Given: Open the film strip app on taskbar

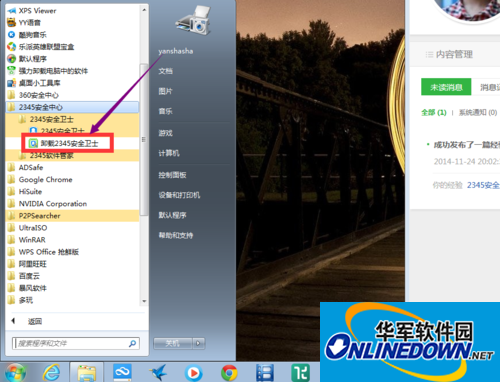Looking at the screenshot, I should click(x=265, y=373).
